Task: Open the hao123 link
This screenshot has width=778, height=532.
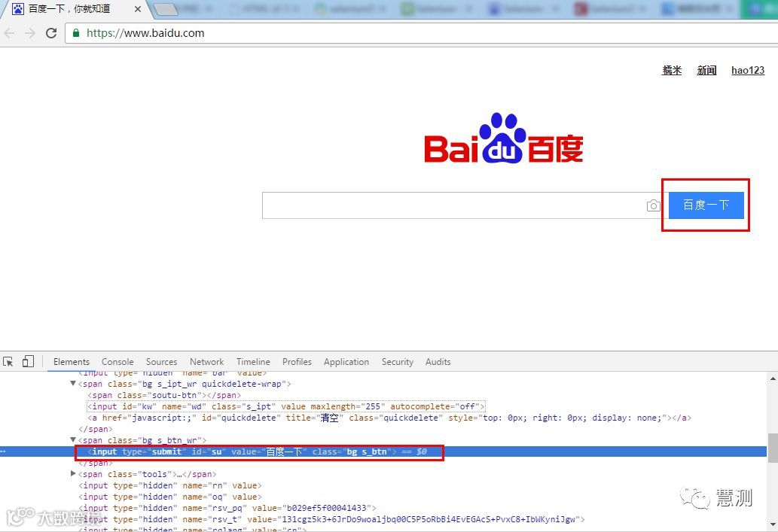Action: point(748,71)
